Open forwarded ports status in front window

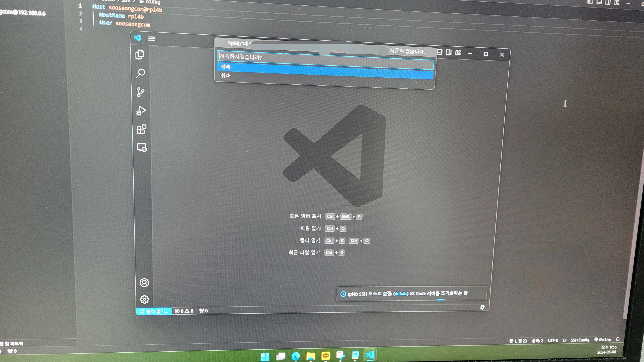coord(203,311)
